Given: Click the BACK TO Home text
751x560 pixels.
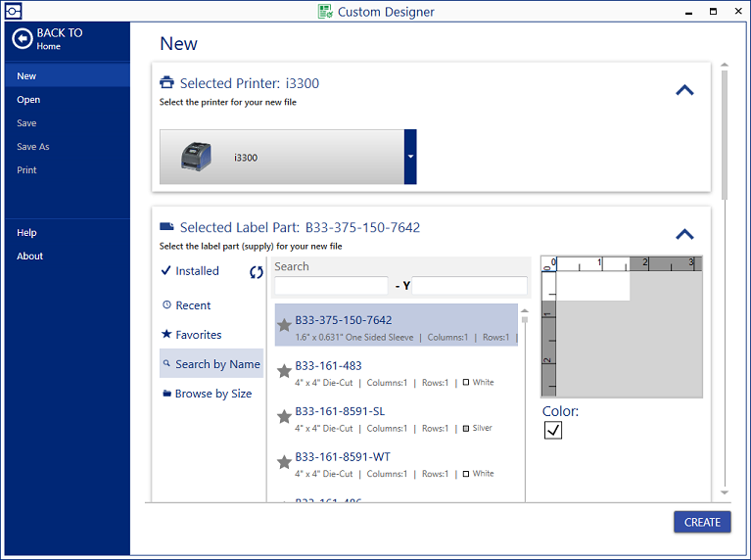Looking at the screenshot, I should (x=60, y=39).
